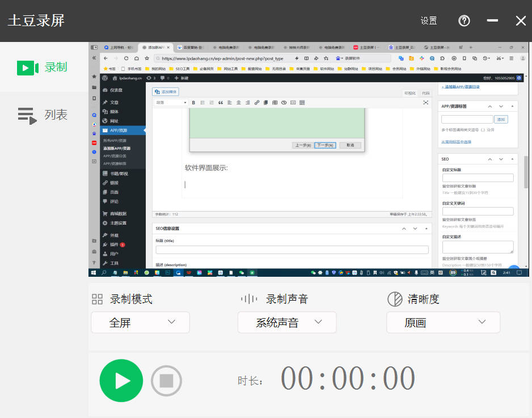This screenshot has width=532, height=418.
Task: Start recording with the green play button
Action: pyautogui.click(x=121, y=381)
